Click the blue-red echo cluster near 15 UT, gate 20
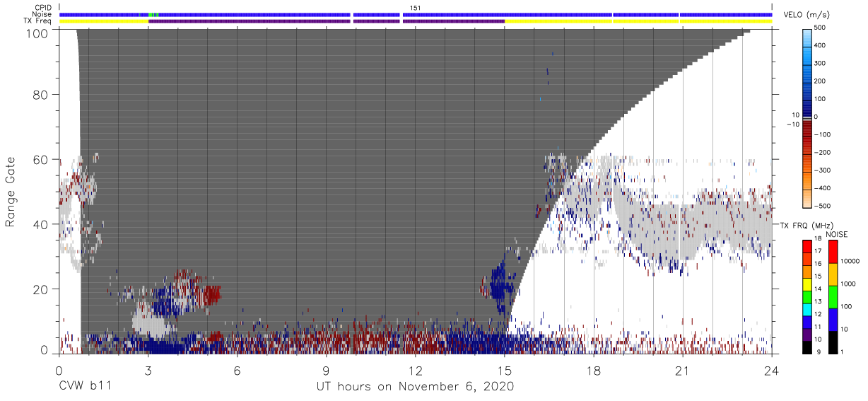Screen dimensions: 868x401 click(499, 285)
